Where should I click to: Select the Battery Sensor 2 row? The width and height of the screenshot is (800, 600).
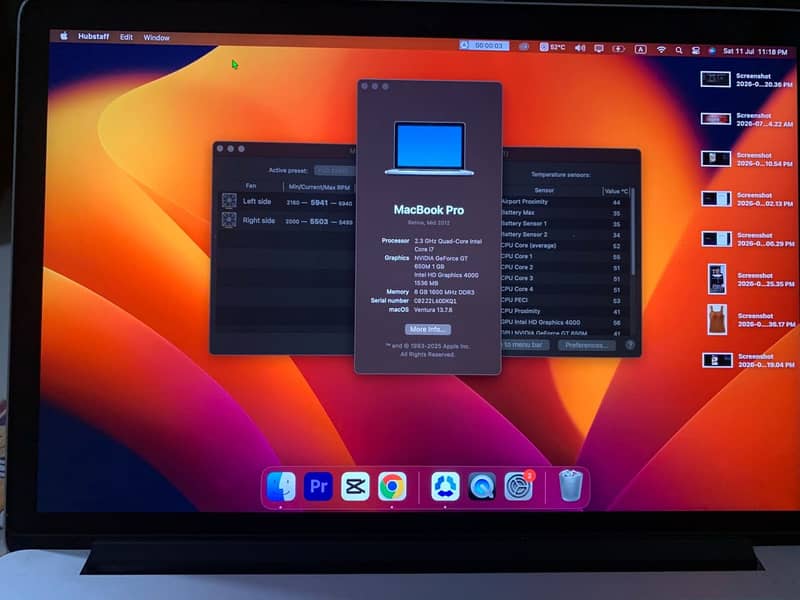[x=564, y=235]
